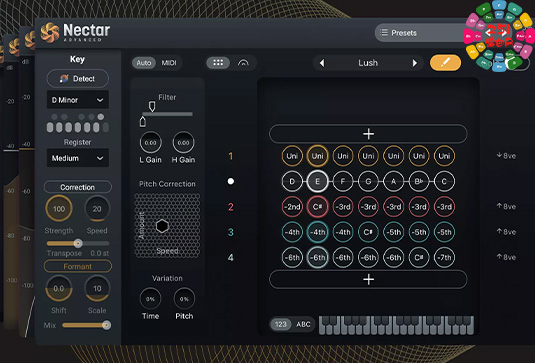535x363 pixels.
Task: Click the G note circle
Action: tap(368, 182)
